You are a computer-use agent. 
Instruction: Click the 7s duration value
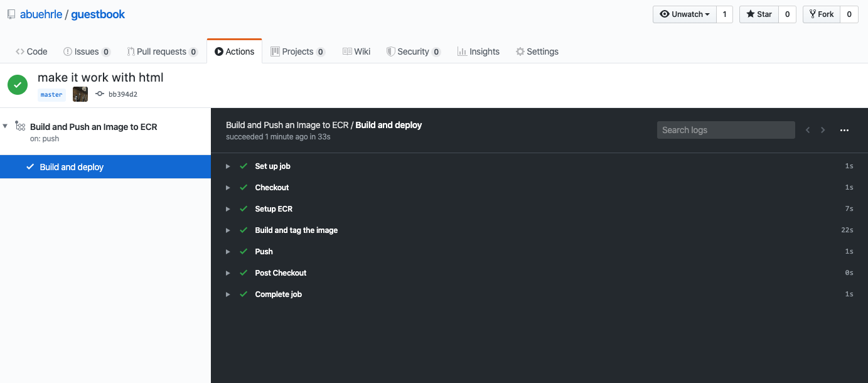pos(849,209)
